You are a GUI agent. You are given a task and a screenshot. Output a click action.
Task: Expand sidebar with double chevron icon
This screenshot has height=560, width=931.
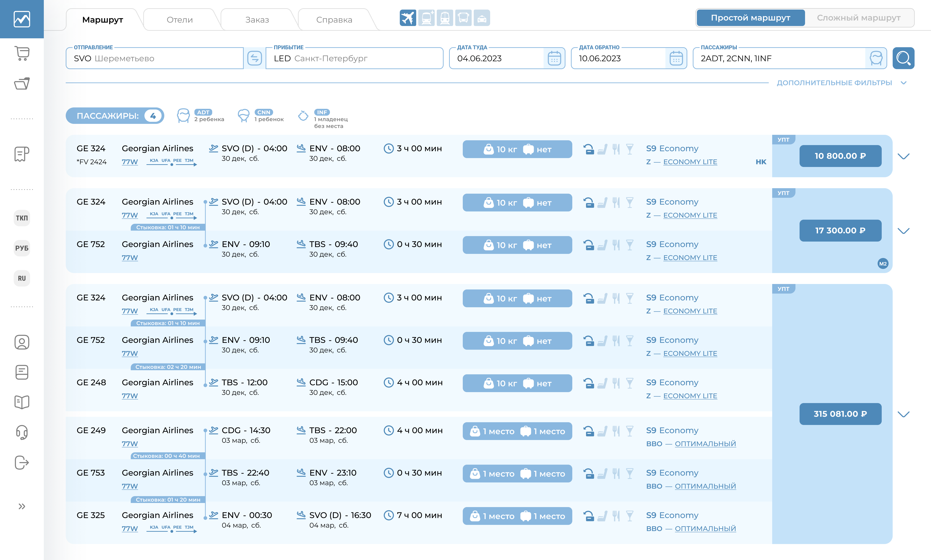[x=22, y=506]
